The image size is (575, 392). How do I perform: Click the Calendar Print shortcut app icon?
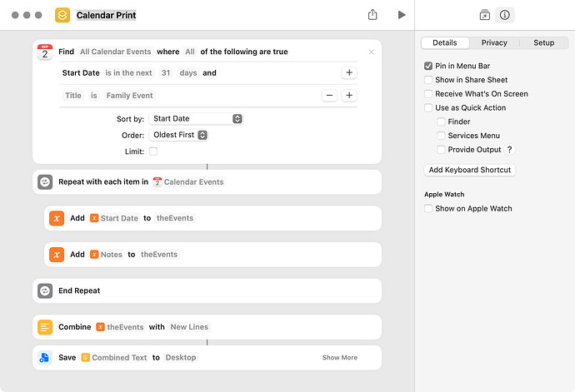62,15
